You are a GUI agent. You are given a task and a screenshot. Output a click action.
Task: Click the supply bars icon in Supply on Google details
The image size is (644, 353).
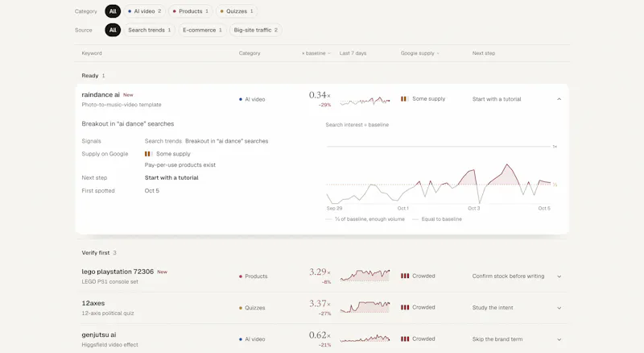(x=148, y=154)
